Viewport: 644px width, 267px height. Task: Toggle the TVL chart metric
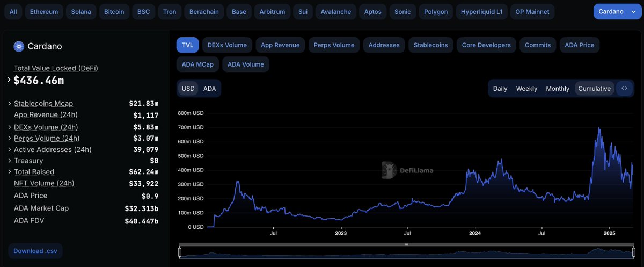click(188, 45)
